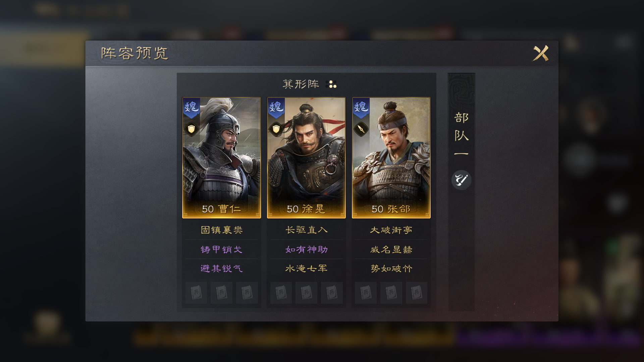Click the 魏 faction badge on 曹仁's card

191,108
